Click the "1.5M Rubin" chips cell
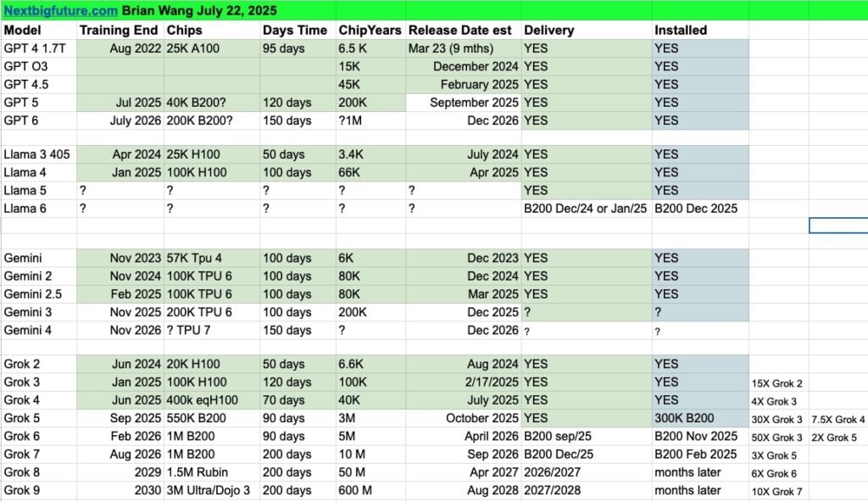The width and height of the screenshot is (868, 502). tap(212, 472)
